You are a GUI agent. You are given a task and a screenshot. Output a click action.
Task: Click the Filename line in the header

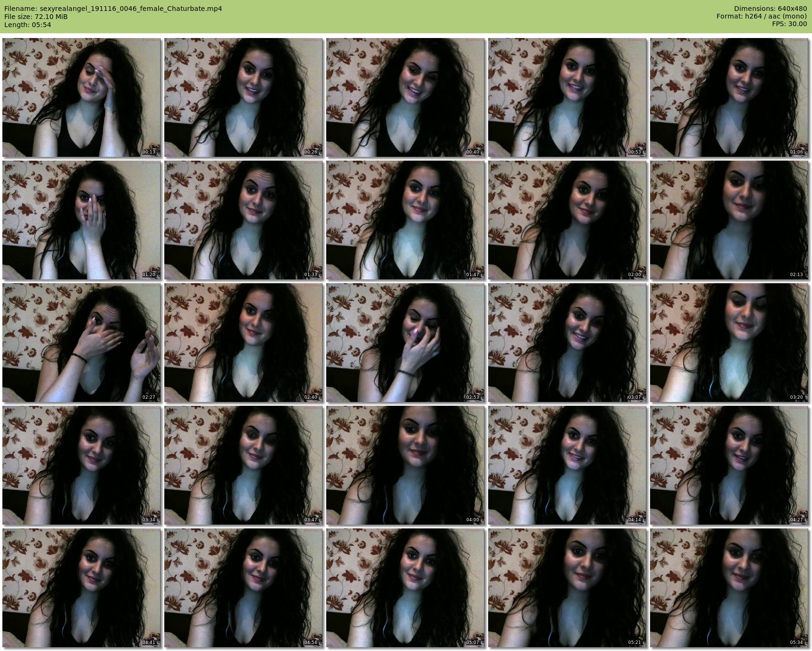click(x=113, y=9)
